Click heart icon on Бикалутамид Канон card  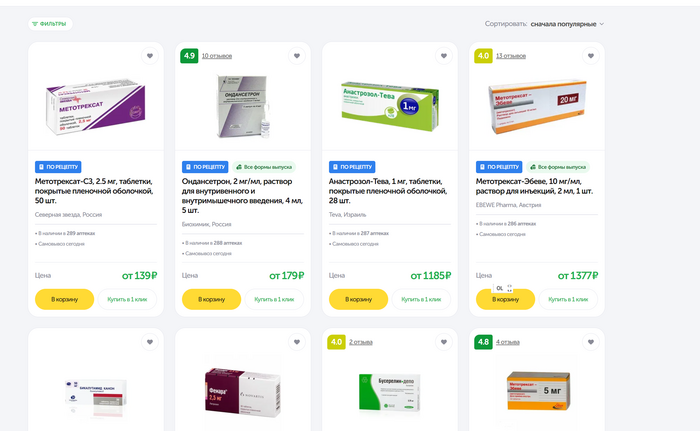(x=150, y=342)
